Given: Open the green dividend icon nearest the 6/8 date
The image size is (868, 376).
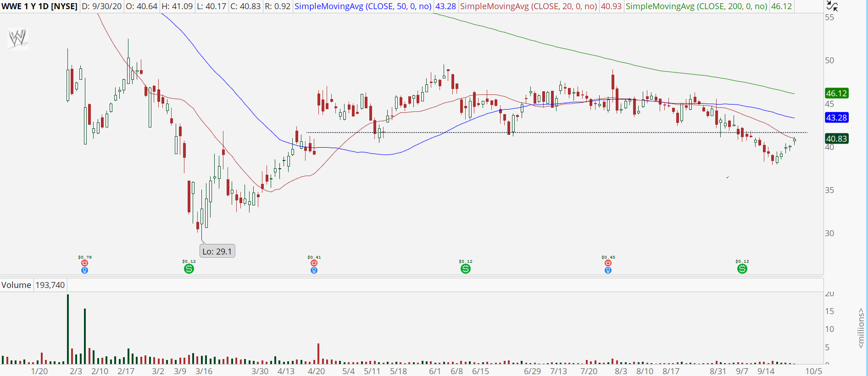Looking at the screenshot, I should (x=466, y=269).
